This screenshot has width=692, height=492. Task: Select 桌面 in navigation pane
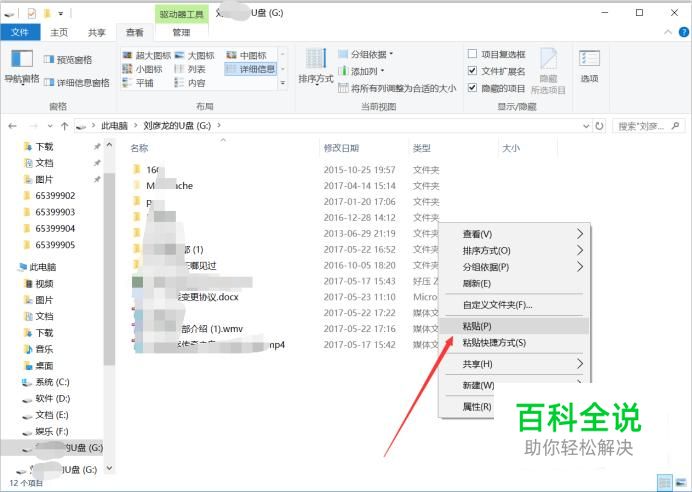[39, 365]
